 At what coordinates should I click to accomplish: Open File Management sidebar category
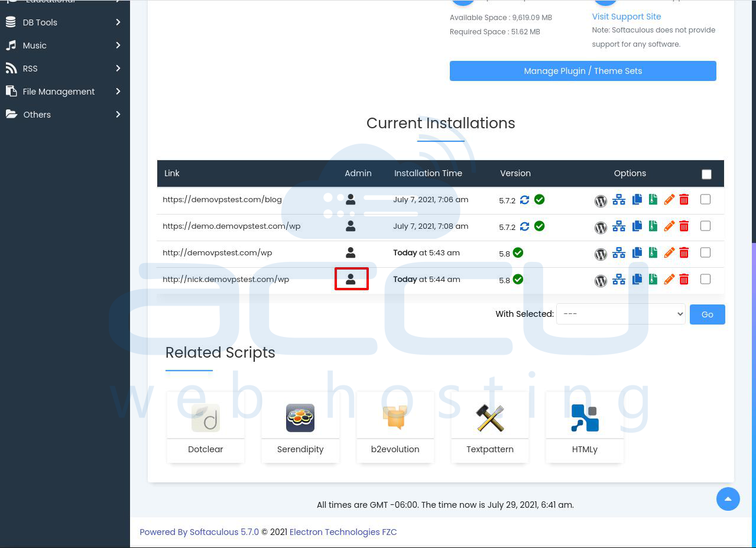[x=65, y=92]
